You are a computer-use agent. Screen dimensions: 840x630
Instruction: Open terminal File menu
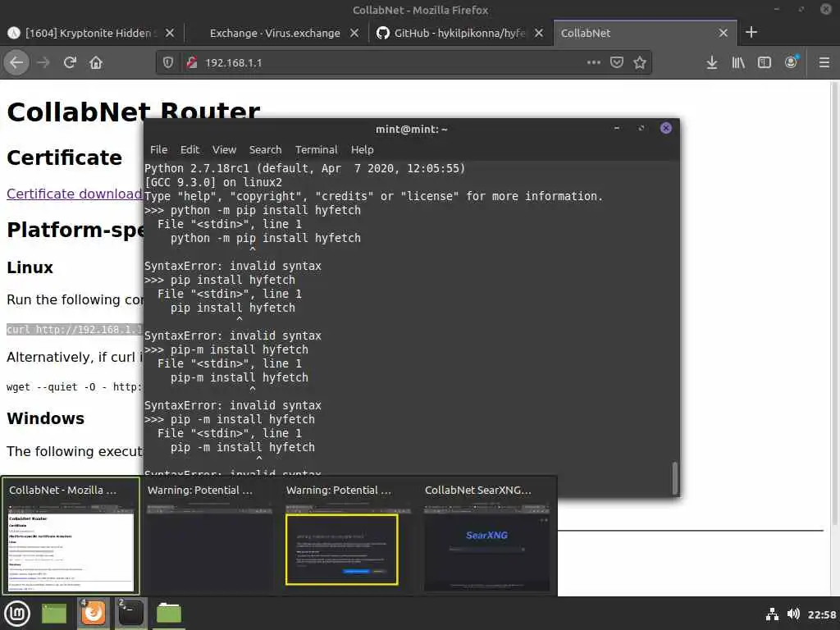[158, 150]
